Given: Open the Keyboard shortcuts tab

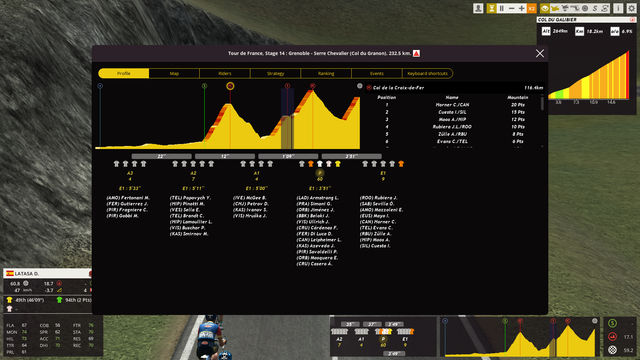Looking at the screenshot, I should coord(427,73).
